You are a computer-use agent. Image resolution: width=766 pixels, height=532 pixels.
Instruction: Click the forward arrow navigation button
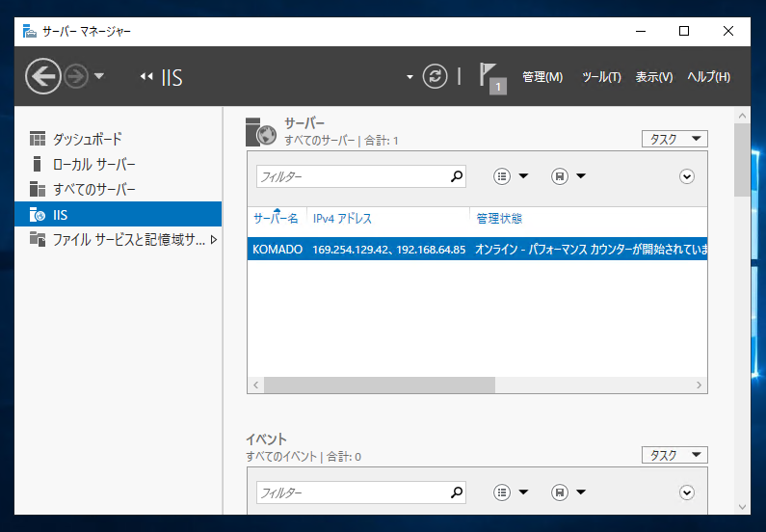(x=76, y=76)
